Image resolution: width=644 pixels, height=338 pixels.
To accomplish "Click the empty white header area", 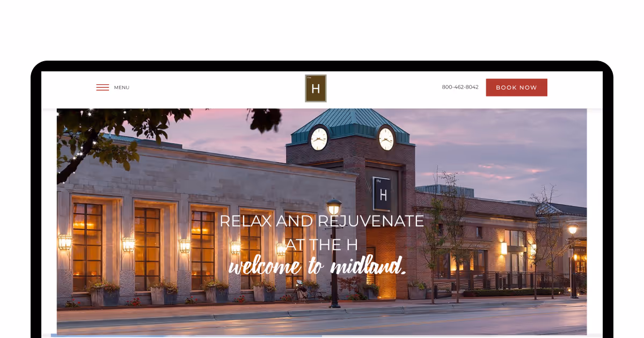I will pos(215,89).
